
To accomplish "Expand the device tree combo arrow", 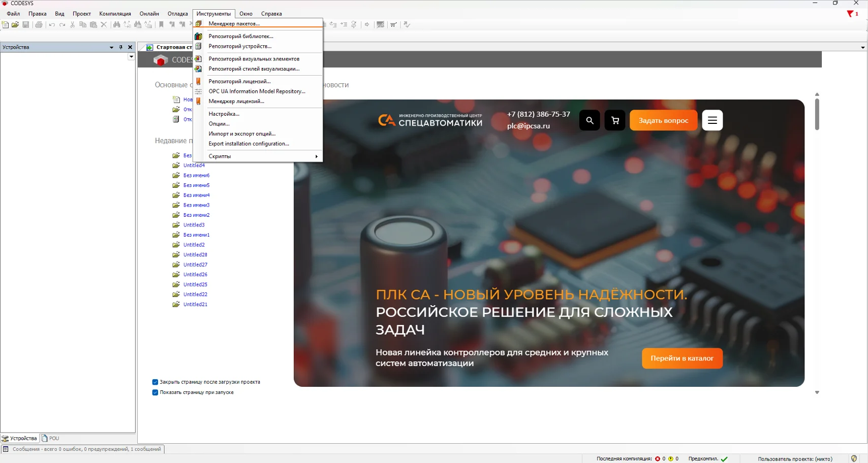I will [x=131, y=57].
